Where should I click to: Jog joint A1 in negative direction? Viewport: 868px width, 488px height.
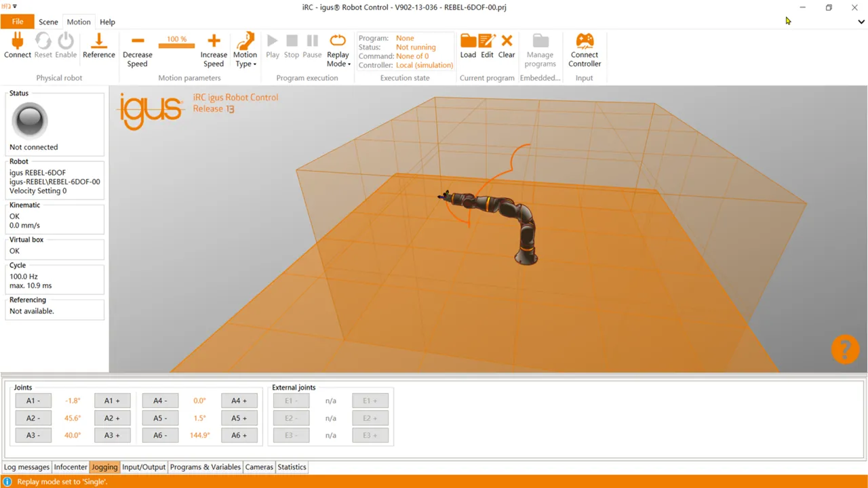coord(33,401)
